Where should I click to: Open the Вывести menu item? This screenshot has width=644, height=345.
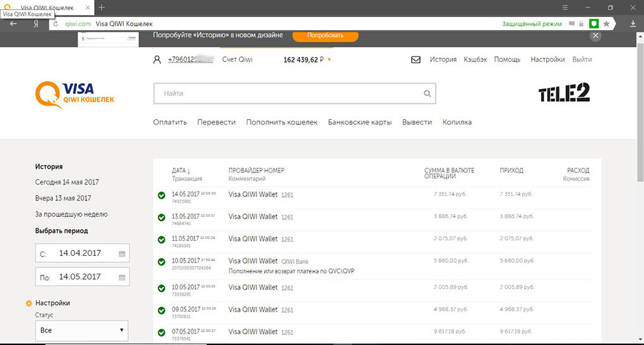[417, 122]
